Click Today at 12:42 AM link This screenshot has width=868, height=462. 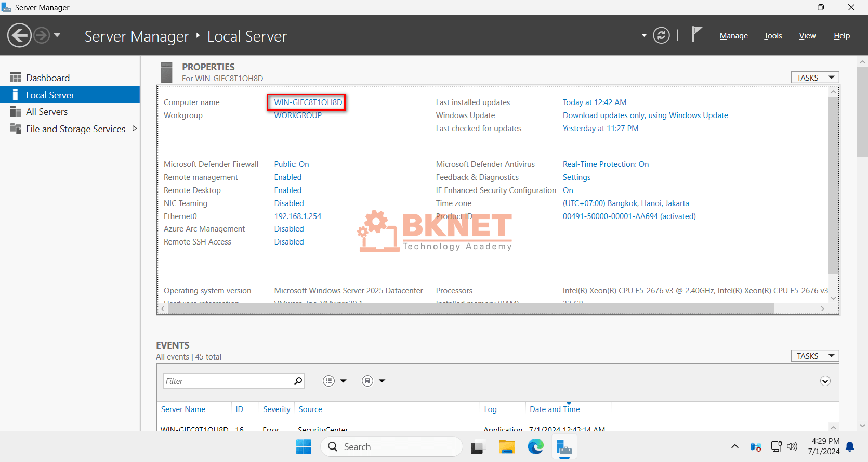[x=595, y=102]
